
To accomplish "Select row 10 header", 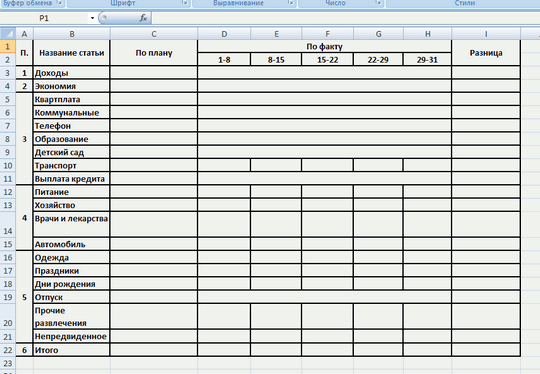I will pyautogui.click(x=8, y=166).
